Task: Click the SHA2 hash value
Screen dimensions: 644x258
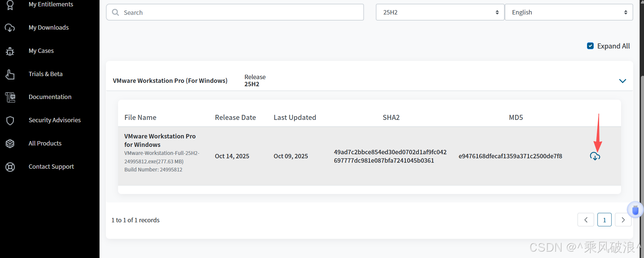Action: pyautogui.click(x=390, y=156)
